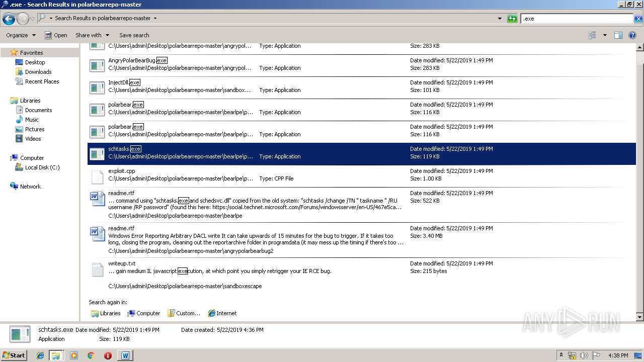Open the Word taskbar button
Image resolution: width=644 pixels, height=362 pixels.
[x=125, y=355]
